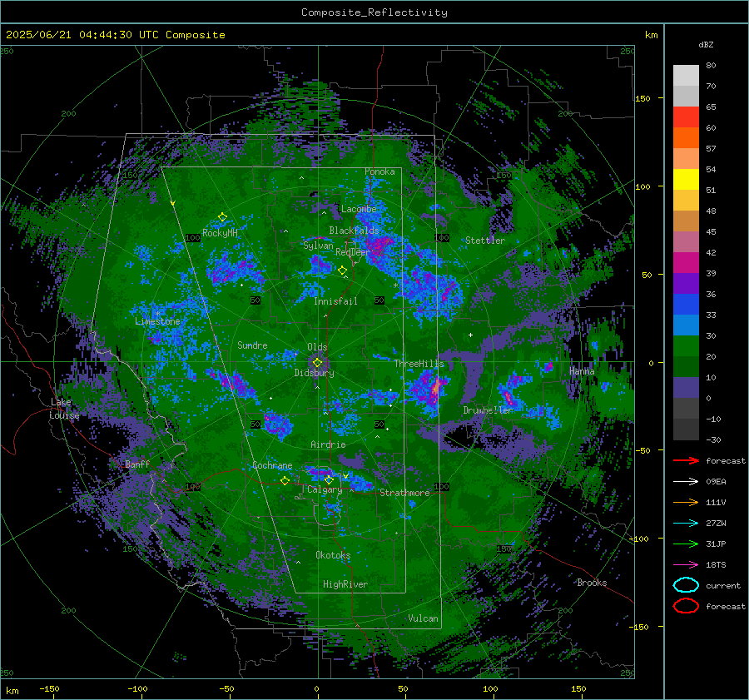
Task: Click the magenta 18TS arrow in legend
Action: tap(686, 565)
